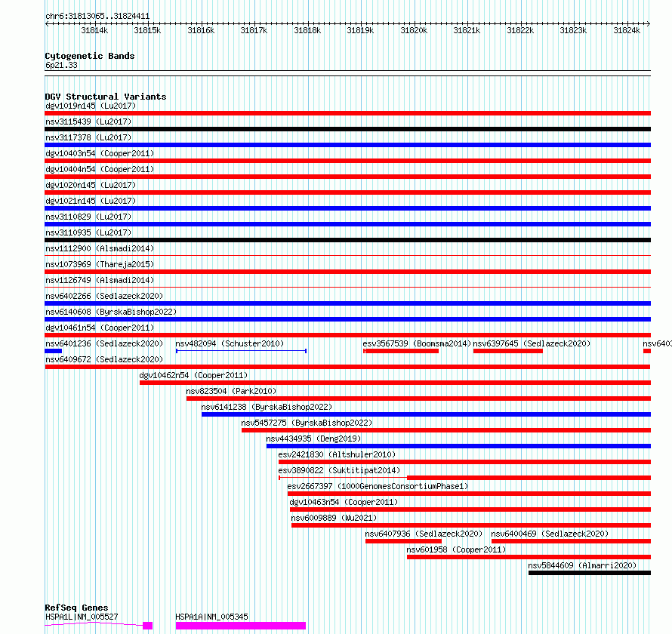Click dgv10461n54 (Cooper2011) label
Image resolution: width=672 pixels, height=634 pixels.
pyautogui.click(x=100, y=328)
